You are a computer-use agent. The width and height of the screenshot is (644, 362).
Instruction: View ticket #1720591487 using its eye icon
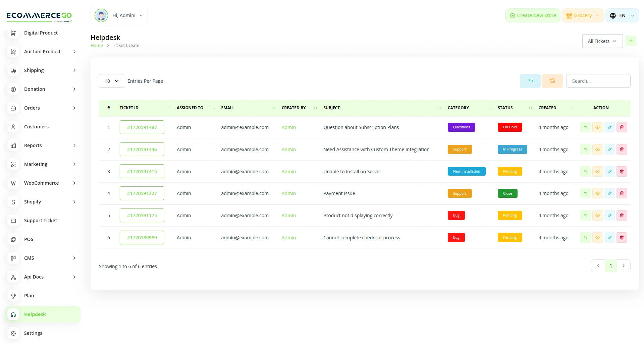tap(597, 127)
